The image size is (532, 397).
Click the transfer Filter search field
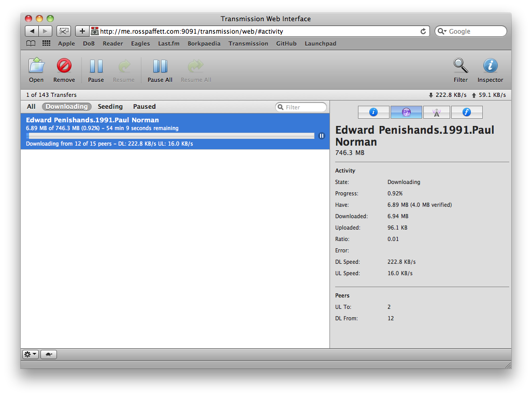pos(301,107)
